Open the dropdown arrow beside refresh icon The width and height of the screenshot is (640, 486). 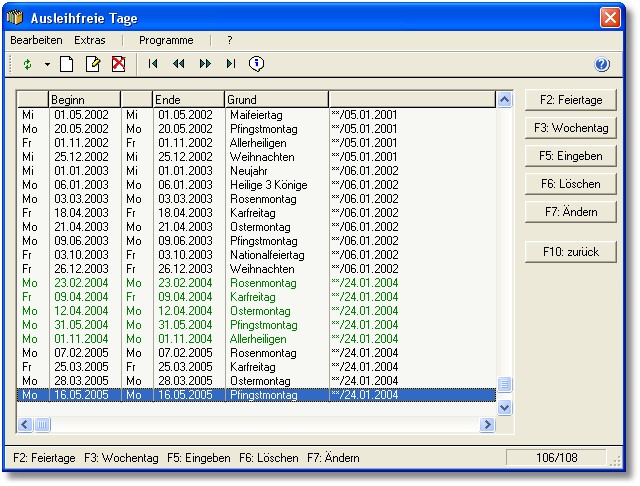46,64
